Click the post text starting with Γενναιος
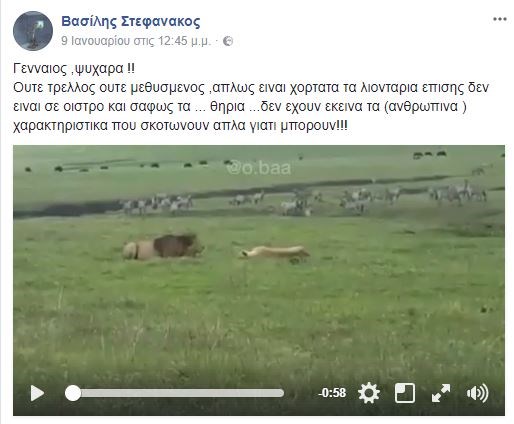This screenshot has height=424, width=514. [x=74, y=69]
